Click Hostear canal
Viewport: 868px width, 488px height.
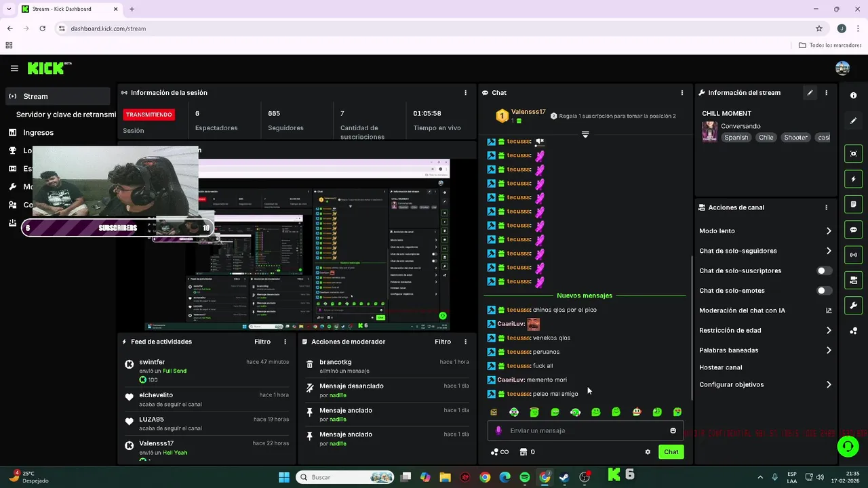[x=721, y=367]
